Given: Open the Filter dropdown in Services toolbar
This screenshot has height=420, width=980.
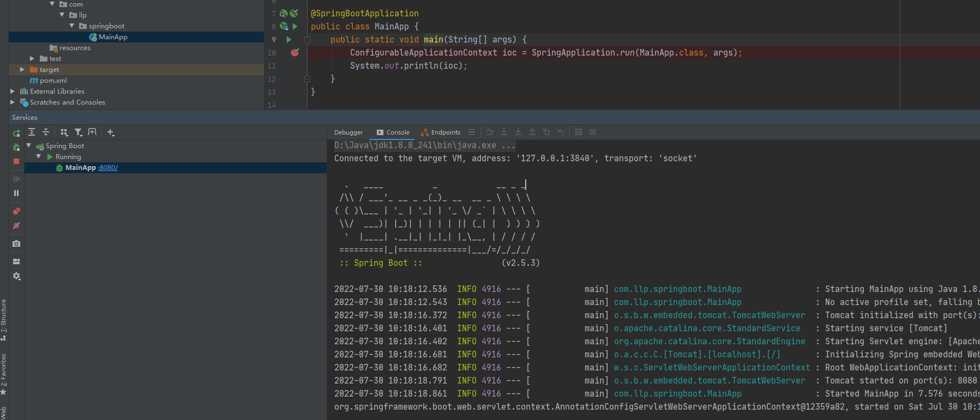Looking at the screenshot, I should [x=79, y=132].
